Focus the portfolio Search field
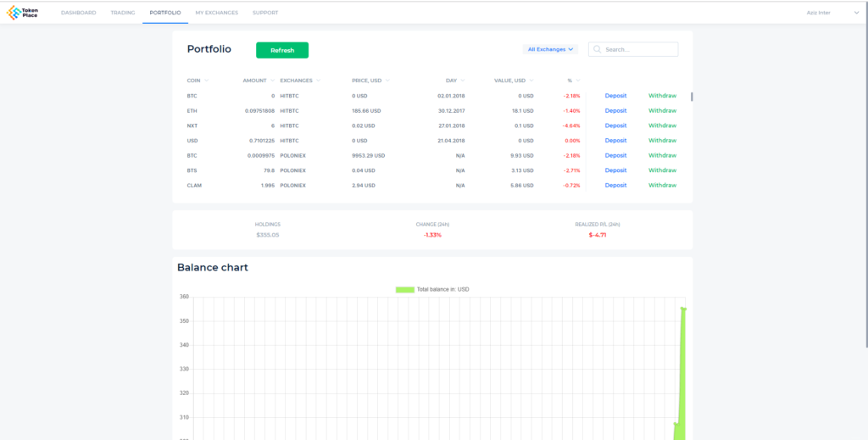Image resolution: width=868 pixels, height=440 pixels. tap(633, 49)
